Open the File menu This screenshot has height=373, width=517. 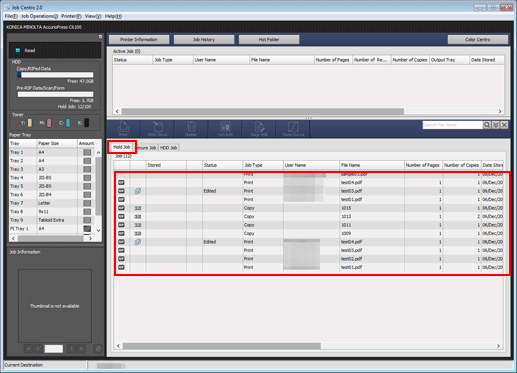[11, 16]
